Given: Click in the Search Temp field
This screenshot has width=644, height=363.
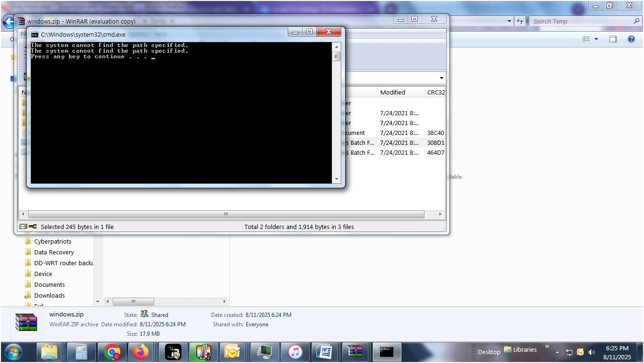Looking at the screenshot, I should coord(581,21).
